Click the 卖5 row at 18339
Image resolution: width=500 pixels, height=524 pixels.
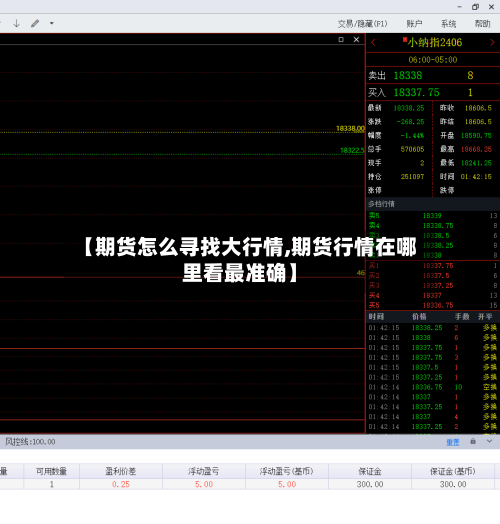pos(433,216)
